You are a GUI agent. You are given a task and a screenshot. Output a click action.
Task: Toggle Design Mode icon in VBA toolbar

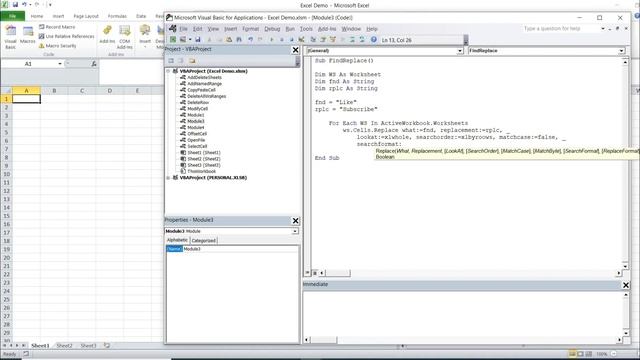click(x=302, y=40)
